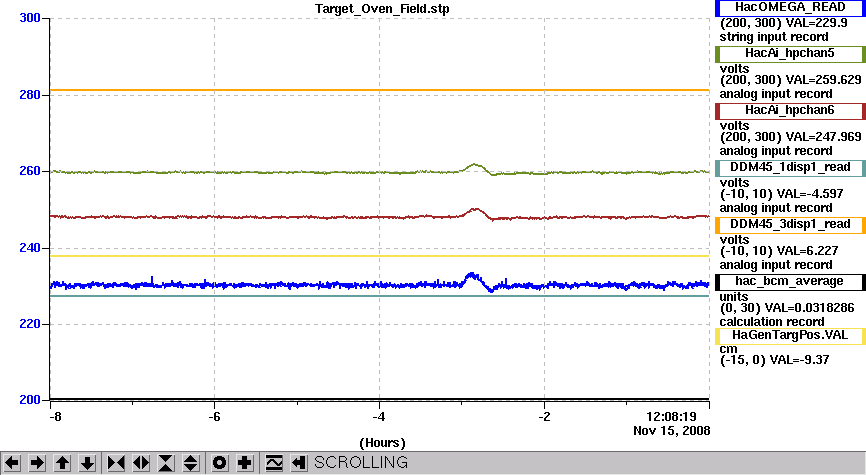Click the SCROLLING status text
Viewport: 866px width, 475px height.
361,462
